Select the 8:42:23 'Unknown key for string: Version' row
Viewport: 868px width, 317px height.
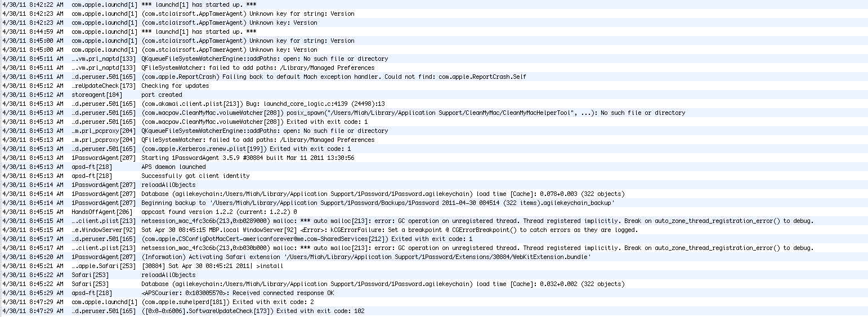click(434, 14)
